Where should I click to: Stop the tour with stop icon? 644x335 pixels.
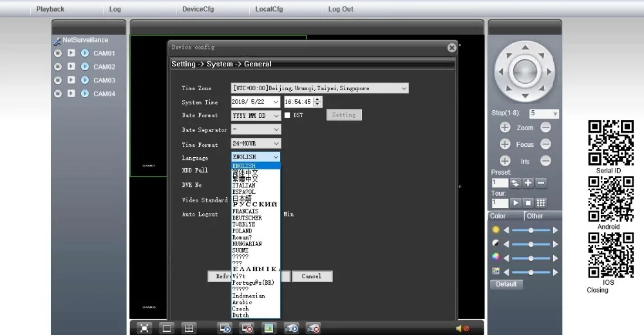(528, 203)
